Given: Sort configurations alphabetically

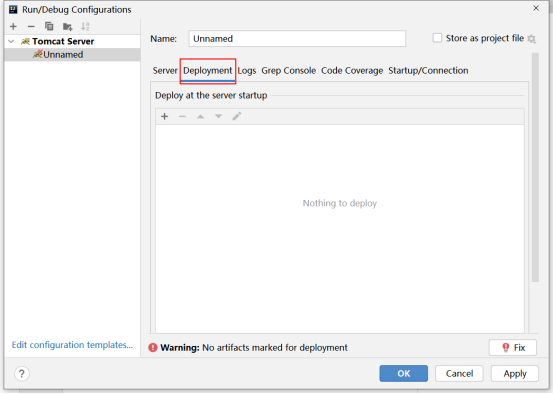Looking at the screenshot, I should 85,26.
